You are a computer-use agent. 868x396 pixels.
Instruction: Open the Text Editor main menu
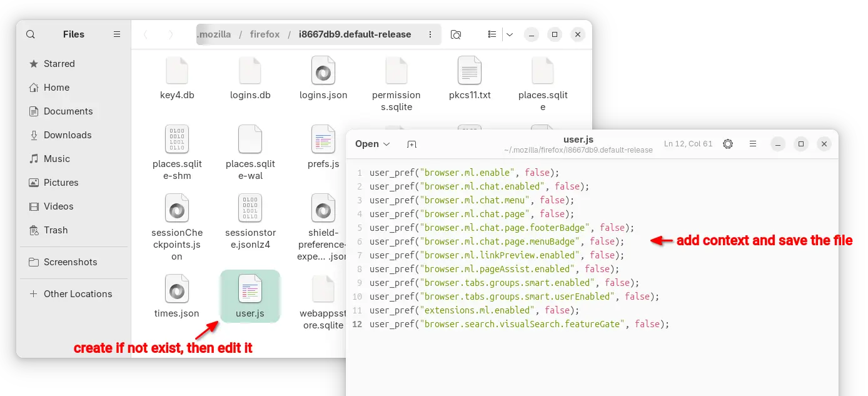[754, 144]
